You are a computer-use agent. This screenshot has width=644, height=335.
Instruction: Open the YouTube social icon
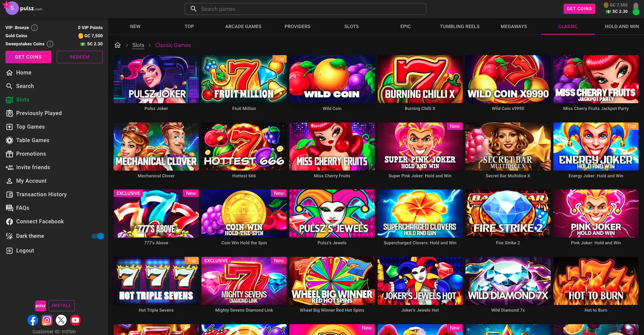point(75,320)
